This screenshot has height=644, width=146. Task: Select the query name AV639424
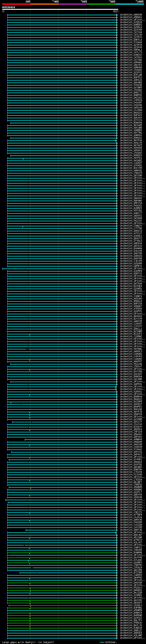pyautogui.click(x=8, y=7)
